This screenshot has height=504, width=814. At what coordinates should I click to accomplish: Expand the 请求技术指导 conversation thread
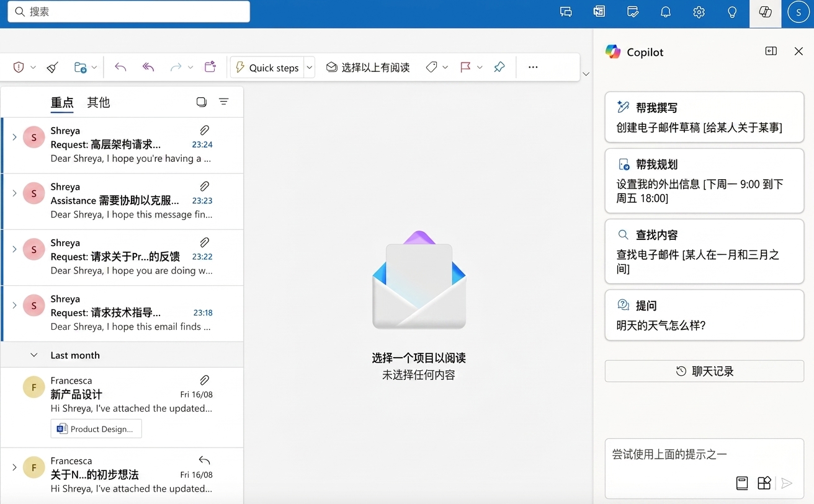[x=14, y=305]
